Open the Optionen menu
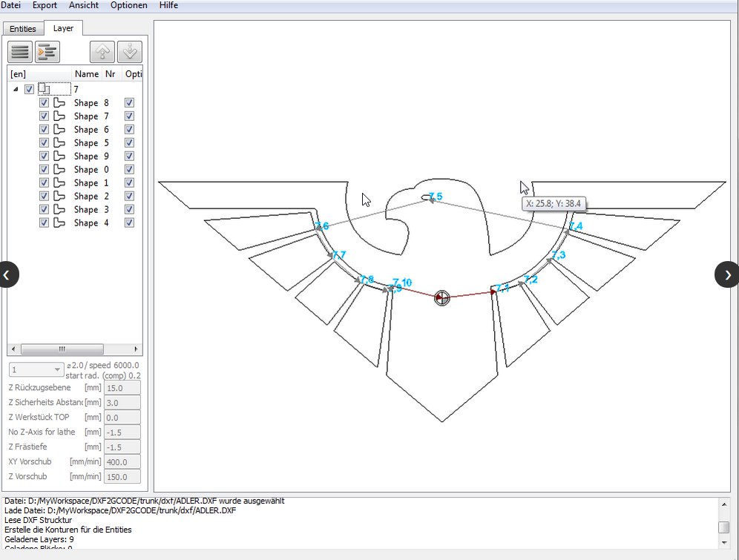Image resolution: width=739 pixels, height=560 pixels. tap(128, 5)
